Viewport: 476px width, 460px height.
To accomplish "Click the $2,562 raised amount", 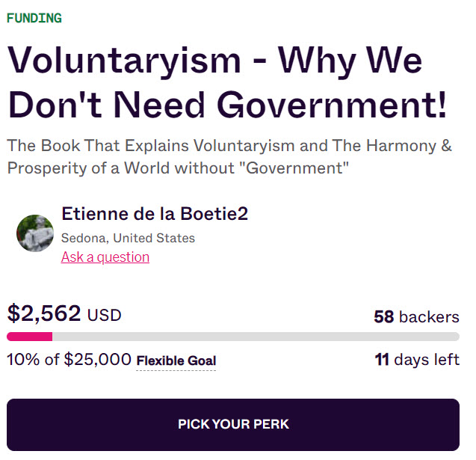I will [44, 313].
